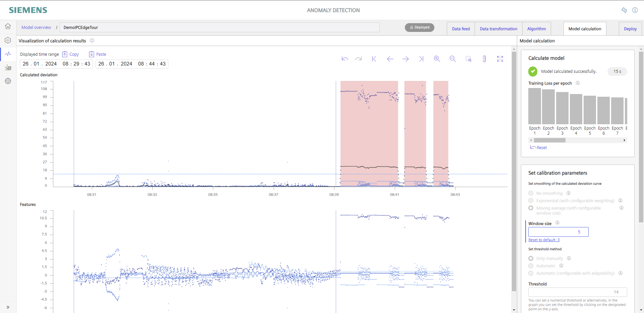Open the home page from the sidebar
This screenshot has height=313, width=644.
8,26
